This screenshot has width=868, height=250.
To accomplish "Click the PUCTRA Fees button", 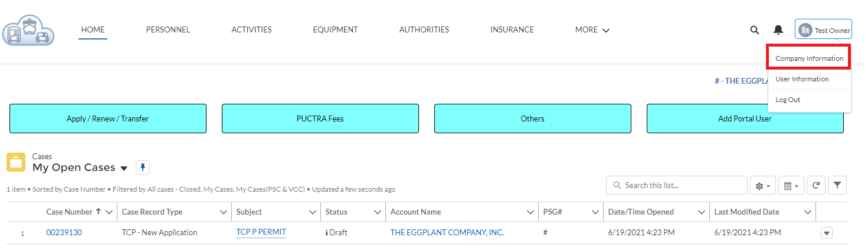I will click(x=320, y=119).
